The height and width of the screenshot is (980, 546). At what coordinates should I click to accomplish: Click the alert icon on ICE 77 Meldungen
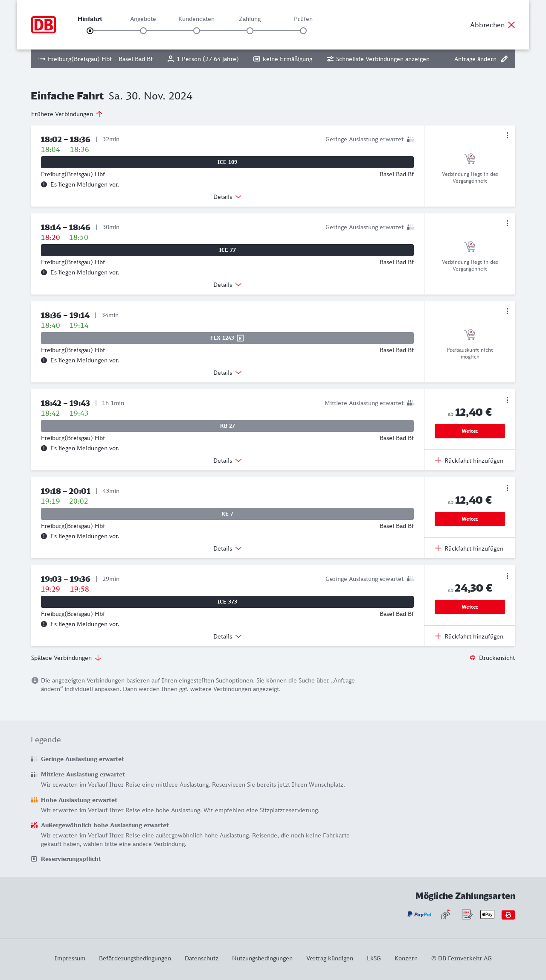[x=44, y=272]
